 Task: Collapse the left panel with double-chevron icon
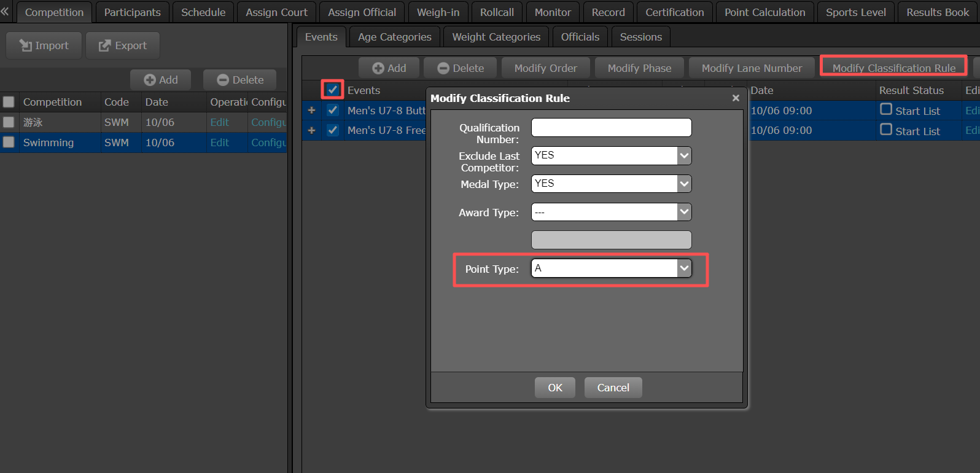[5, 12]
